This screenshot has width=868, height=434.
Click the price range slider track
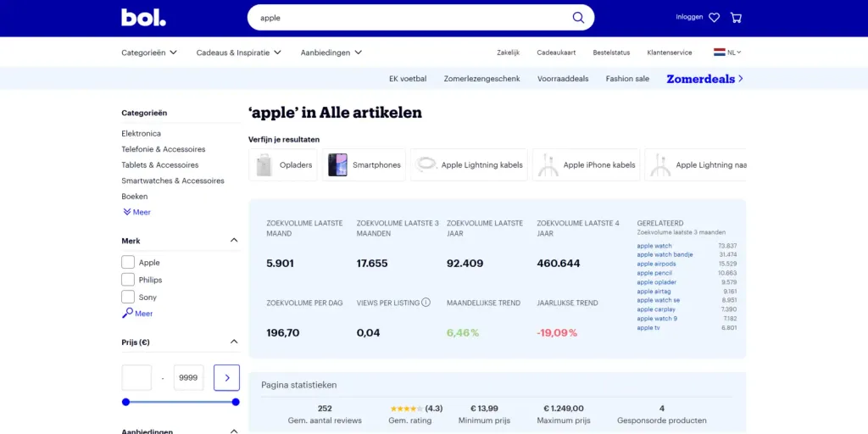tap(181, 402)
